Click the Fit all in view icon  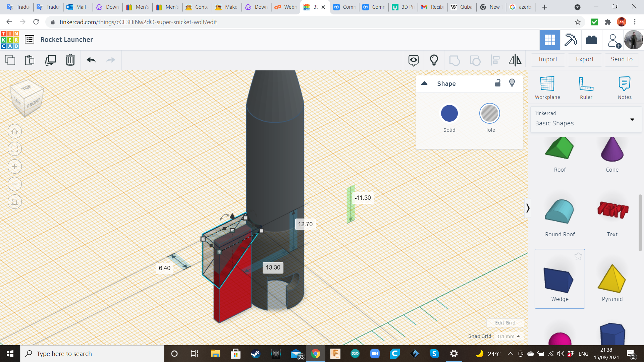click(15, 149)
